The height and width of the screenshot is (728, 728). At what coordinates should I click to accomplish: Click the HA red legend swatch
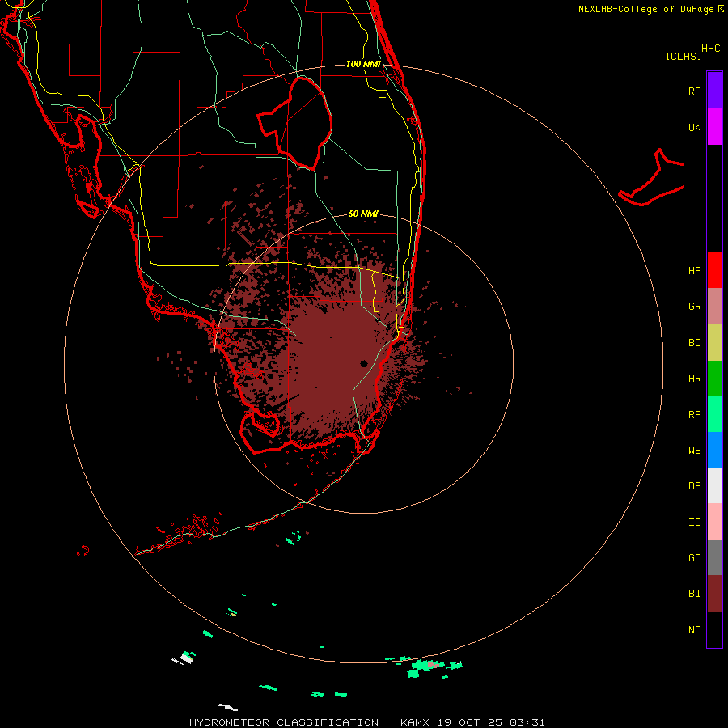(x=714, y=270)
